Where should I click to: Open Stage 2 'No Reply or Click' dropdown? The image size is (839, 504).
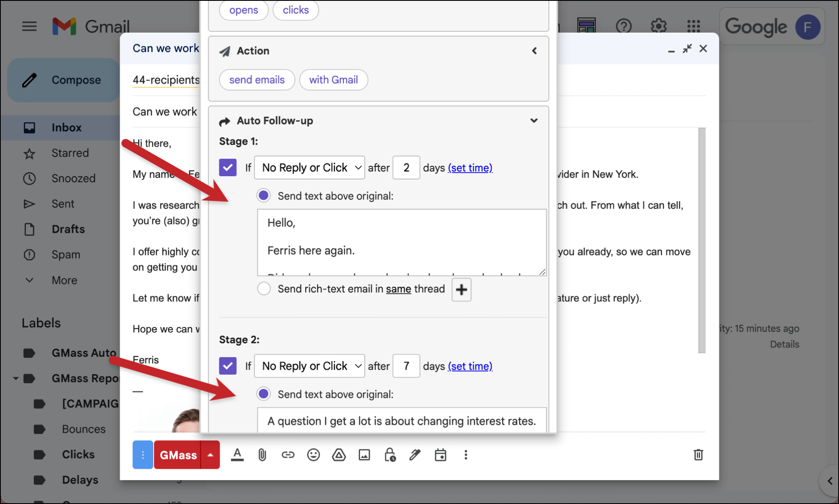tap(309, 366)
